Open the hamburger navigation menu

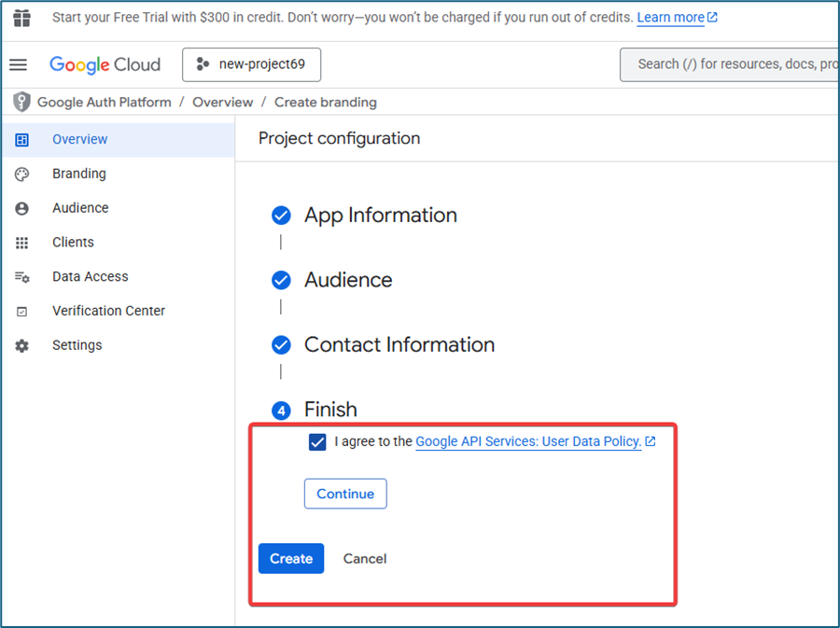pos(19,64)
